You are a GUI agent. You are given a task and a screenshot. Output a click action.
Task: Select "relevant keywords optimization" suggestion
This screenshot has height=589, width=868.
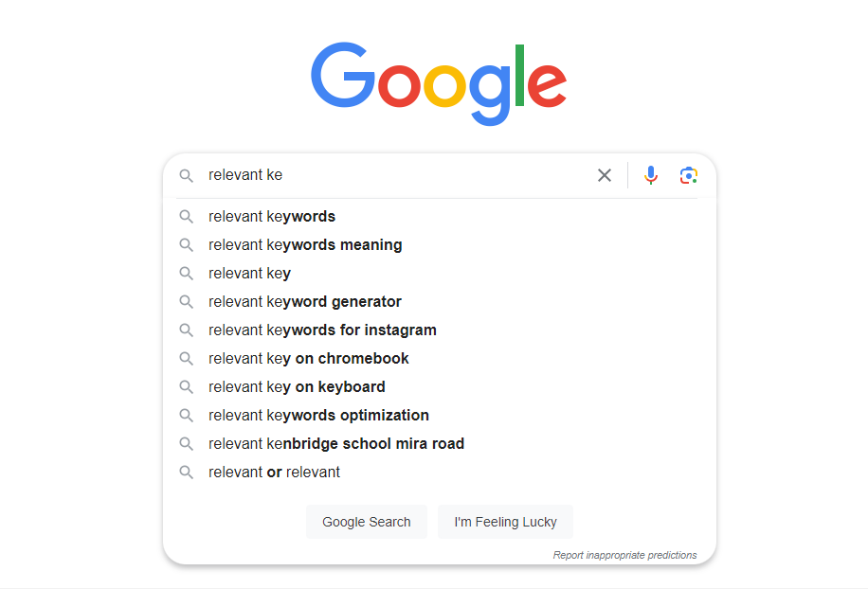(x=318, y=416)
